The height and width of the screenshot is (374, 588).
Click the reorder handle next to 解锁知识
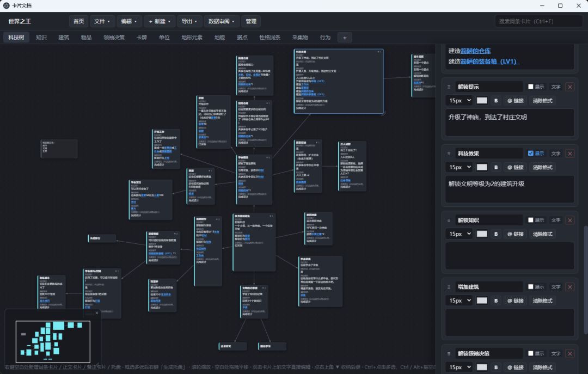pos(449,220)
